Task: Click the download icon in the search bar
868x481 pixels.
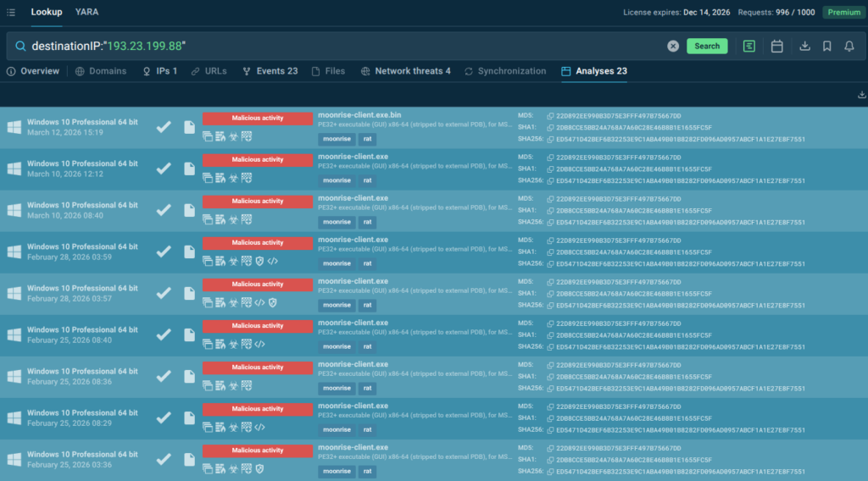Action: (x=804, y=47)
